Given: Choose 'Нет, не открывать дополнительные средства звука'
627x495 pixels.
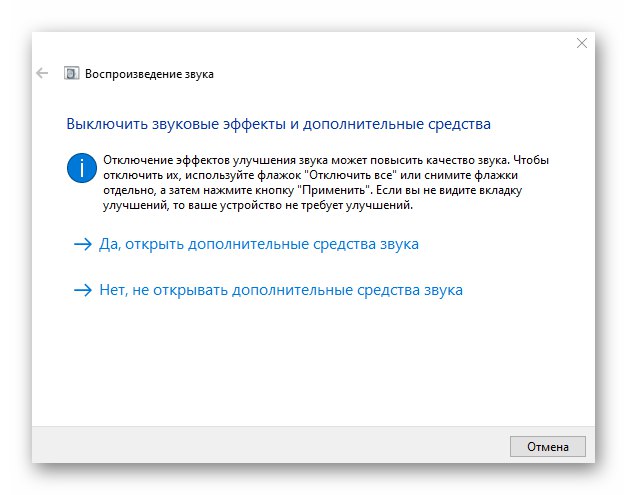Looking at the screenshot, I should click(268, 290).
